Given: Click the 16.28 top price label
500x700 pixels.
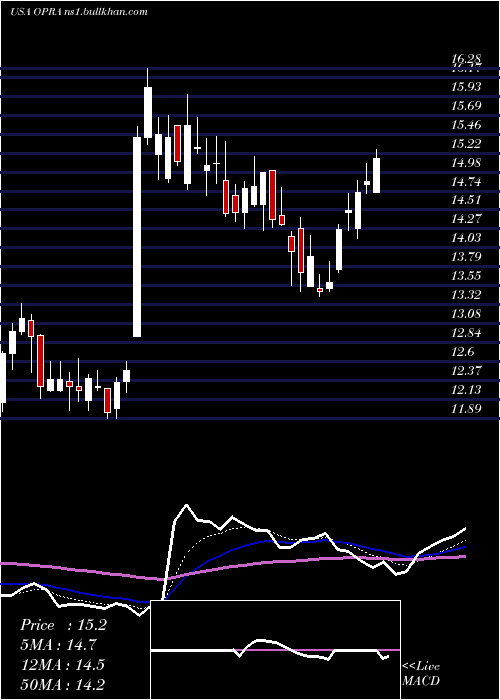Looking at the screenshot, I should click(x=467, y=58).
